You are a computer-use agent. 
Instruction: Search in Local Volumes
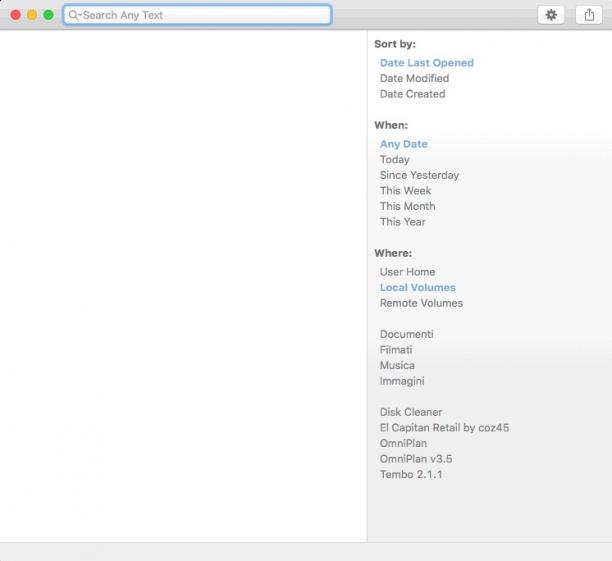(x=418, y=288)
